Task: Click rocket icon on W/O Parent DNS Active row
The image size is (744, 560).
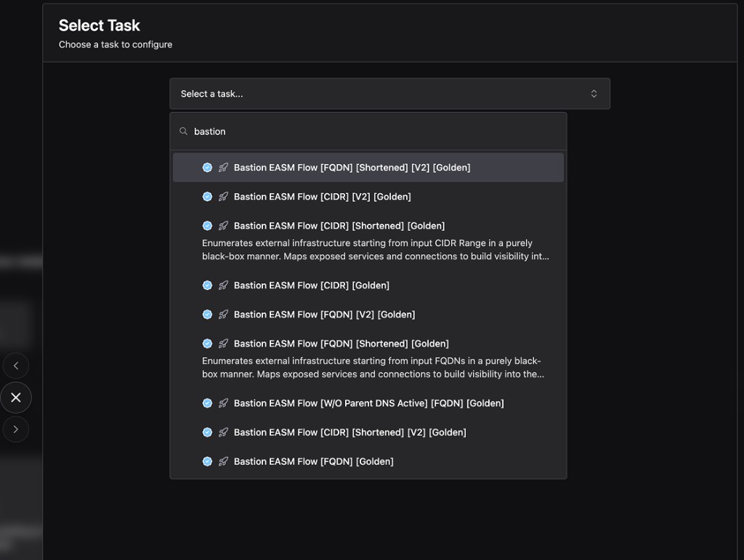Action: 223,403
